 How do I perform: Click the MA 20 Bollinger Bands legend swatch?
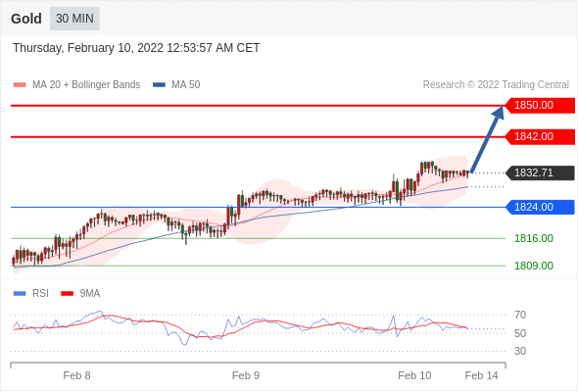tap(20, 85)
